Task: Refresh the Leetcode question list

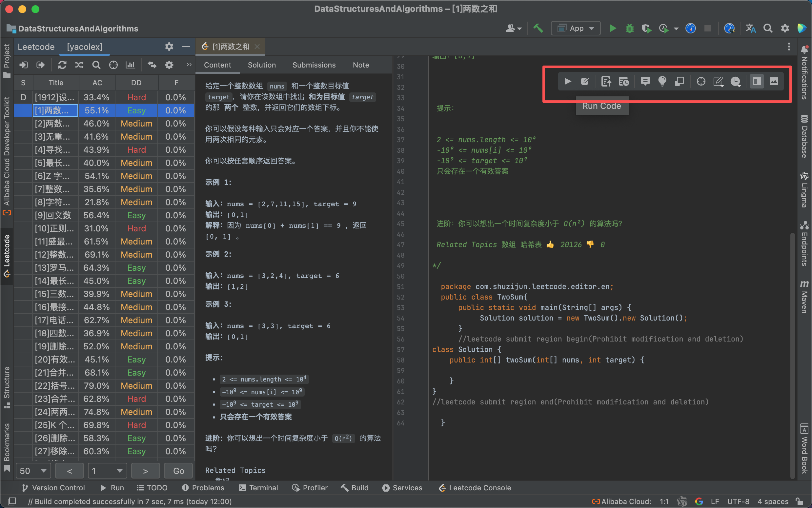Action: (x=62, y=65)
